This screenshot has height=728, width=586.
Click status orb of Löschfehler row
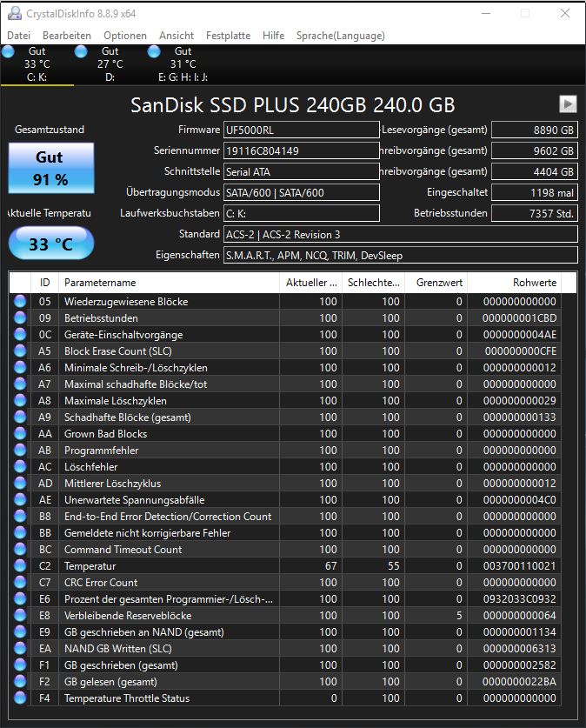20,466
